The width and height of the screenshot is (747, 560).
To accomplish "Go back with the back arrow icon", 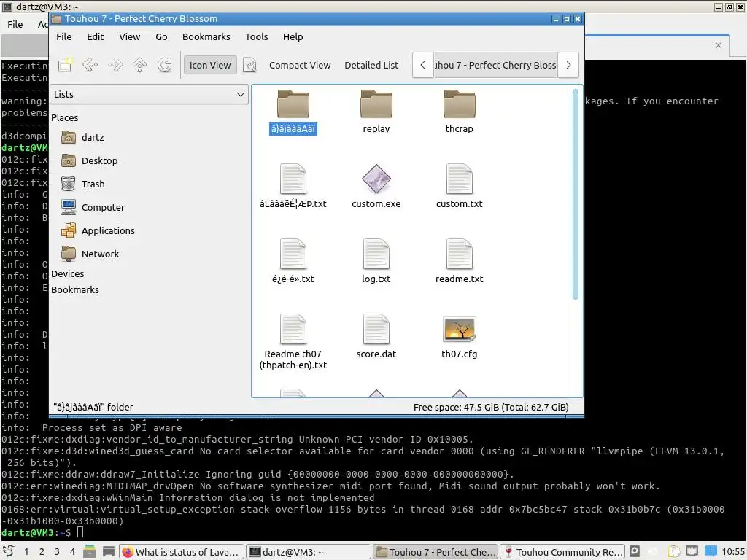I will click(x=90, y=65).
